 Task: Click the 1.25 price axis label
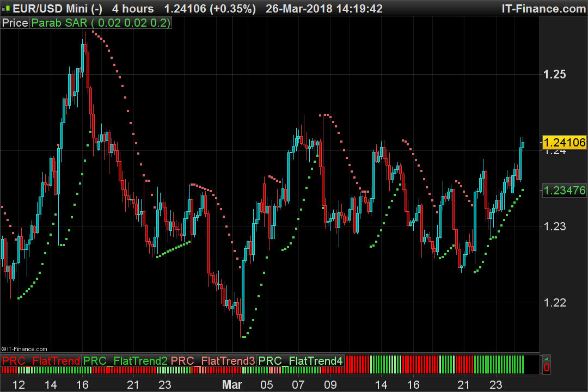(555, 74)
